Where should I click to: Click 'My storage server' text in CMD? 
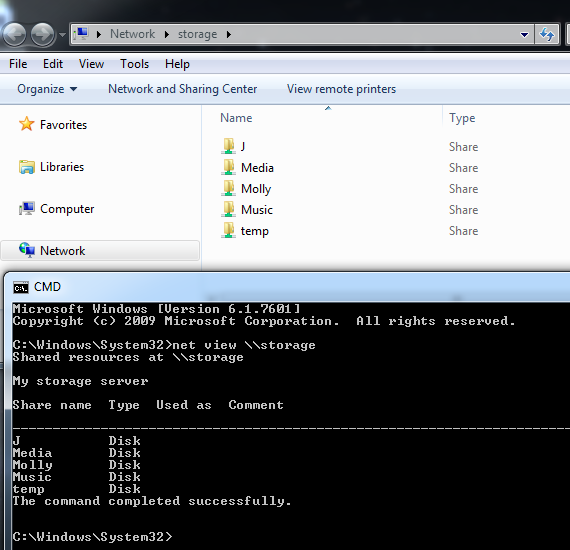[x=80, y=381]
